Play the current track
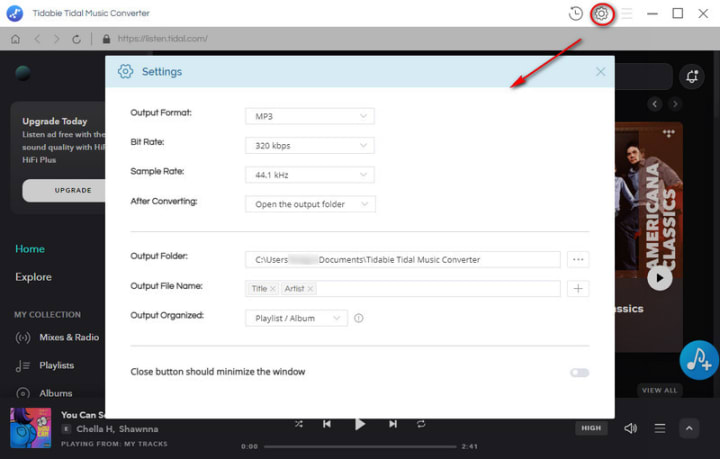Viewport: 720px width, 459px height. 360,424
